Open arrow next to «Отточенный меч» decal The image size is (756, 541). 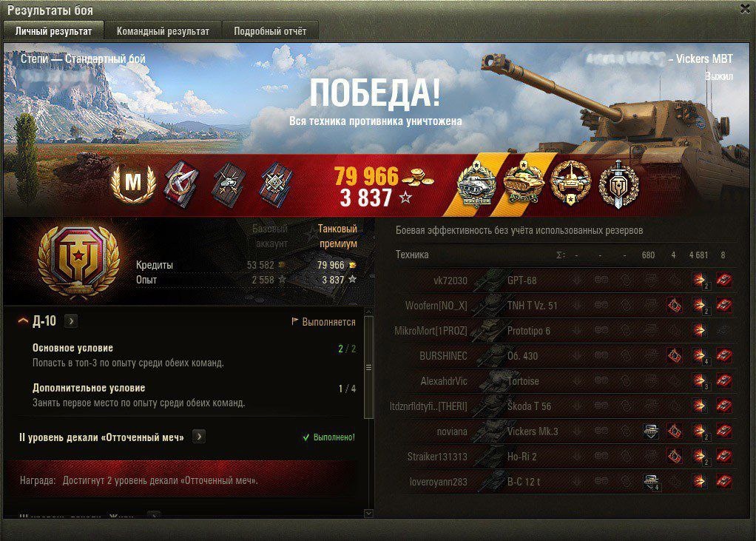point(199,437)
